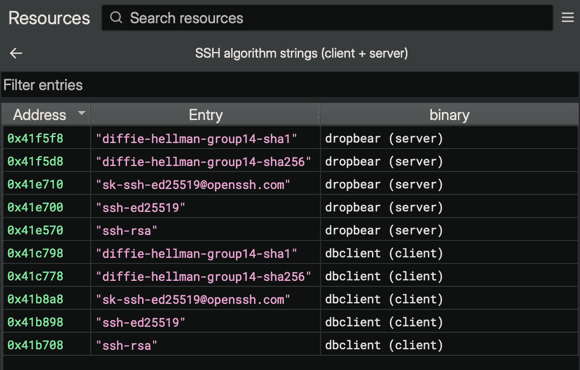Select address 0x41f5f8

[x=36, y=138]
